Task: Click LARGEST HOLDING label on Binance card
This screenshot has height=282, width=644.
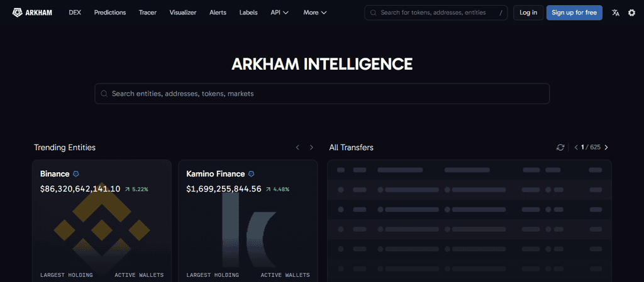Action: pos(67,275)
